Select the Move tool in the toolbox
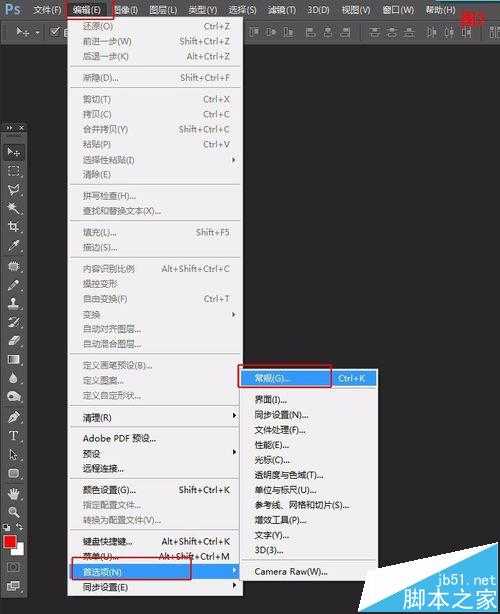Image resolution: width=500 pixels, height=614 pixels. tap(14, 152)
